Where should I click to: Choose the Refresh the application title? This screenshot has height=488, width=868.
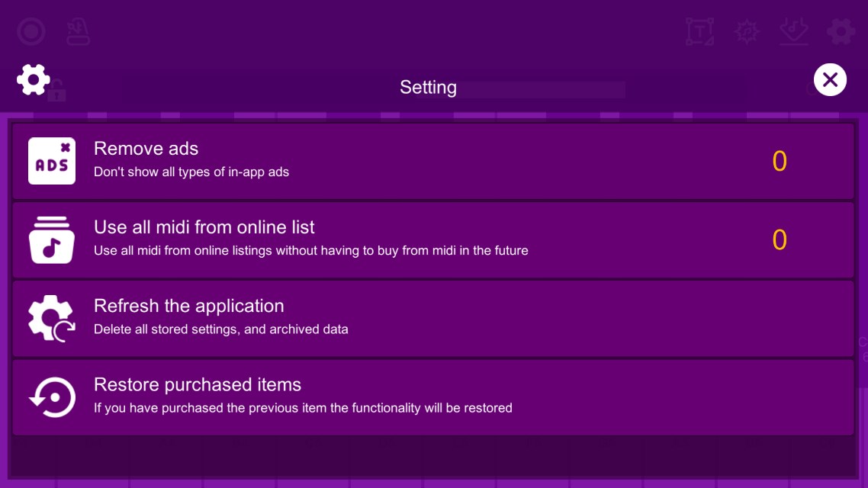click(x=188, y=306)
